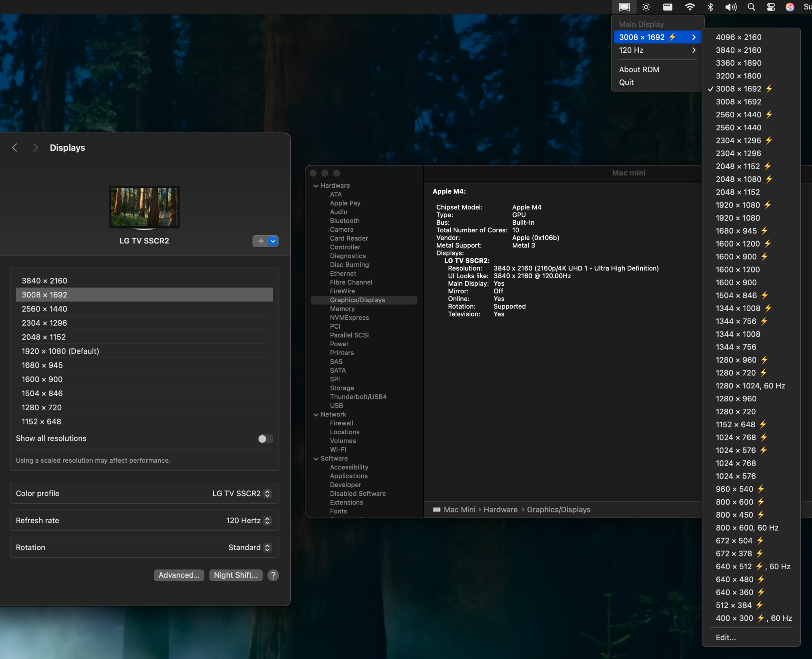Select 2560 × 1440 in Displays resolution list
The width and height of the screenshot is (812, 659).
[45, 309]
